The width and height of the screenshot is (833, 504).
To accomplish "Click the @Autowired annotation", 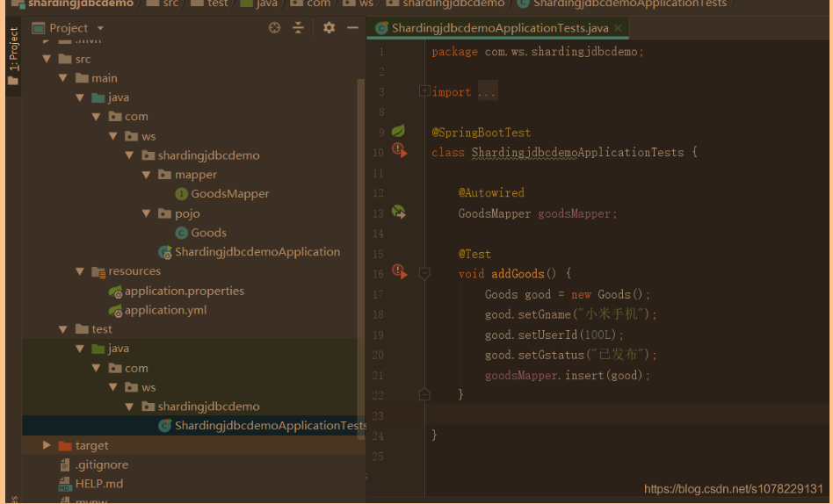I will click(491, 193).
